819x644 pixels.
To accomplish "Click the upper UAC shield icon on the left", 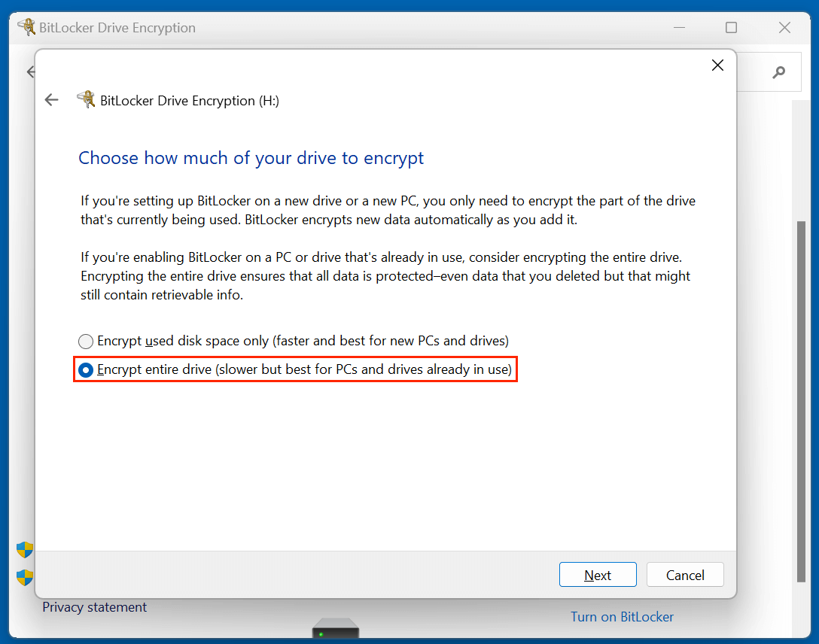I will click(x=23, y=551).
